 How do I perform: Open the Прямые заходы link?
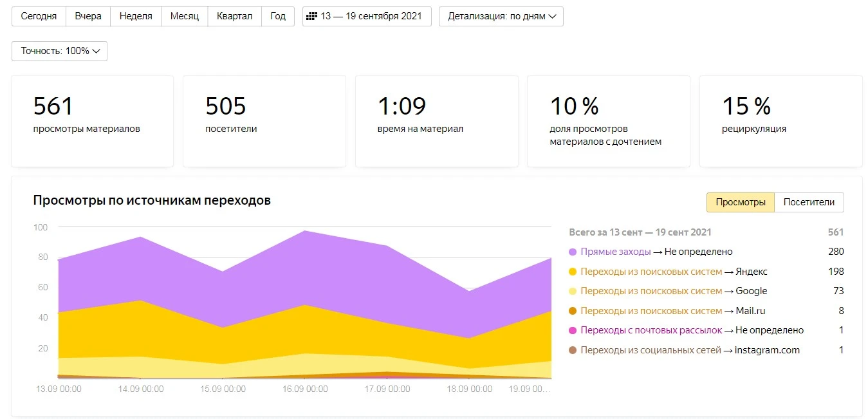pyautogui.click(x=616, y=252)
